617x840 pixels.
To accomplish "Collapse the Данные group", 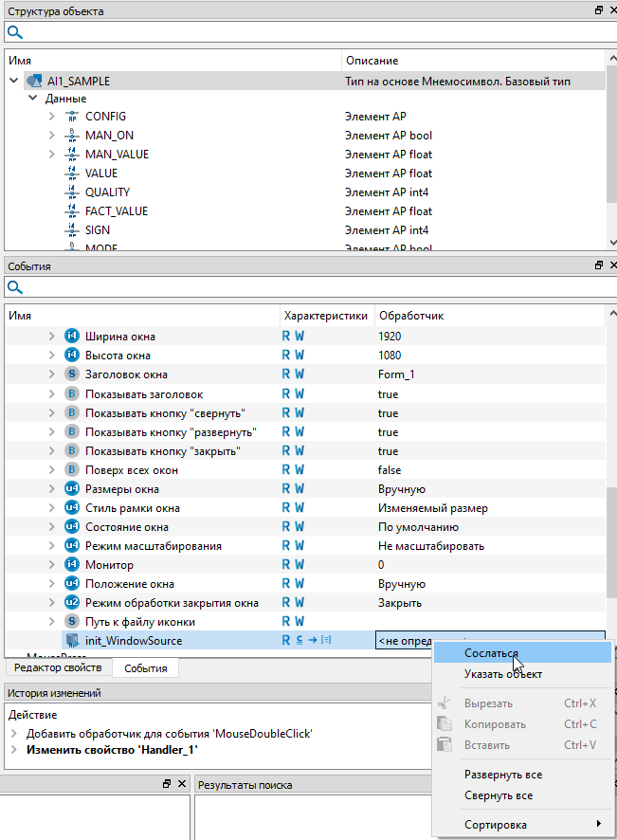I will click(32, 99).
